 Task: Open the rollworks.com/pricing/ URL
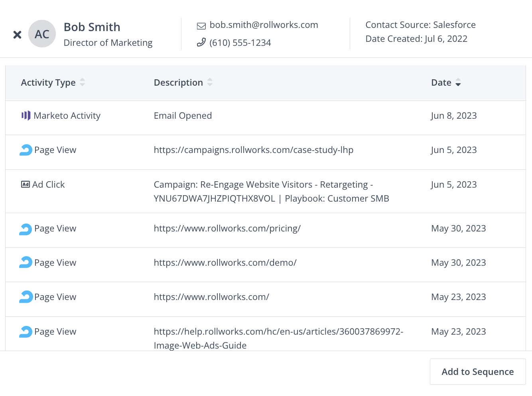click(x=227, y=229)
